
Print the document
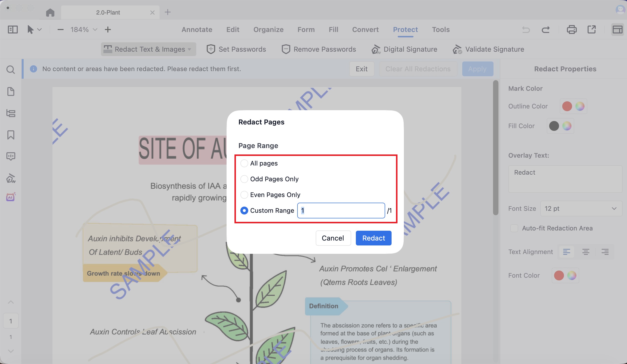click(x=572, y=30)
